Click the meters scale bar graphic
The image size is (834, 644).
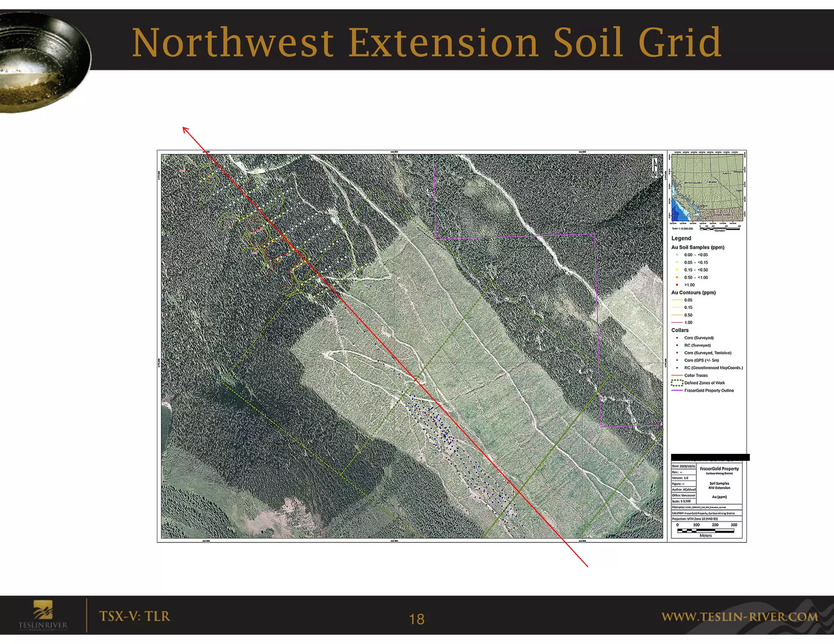(706, 531)
